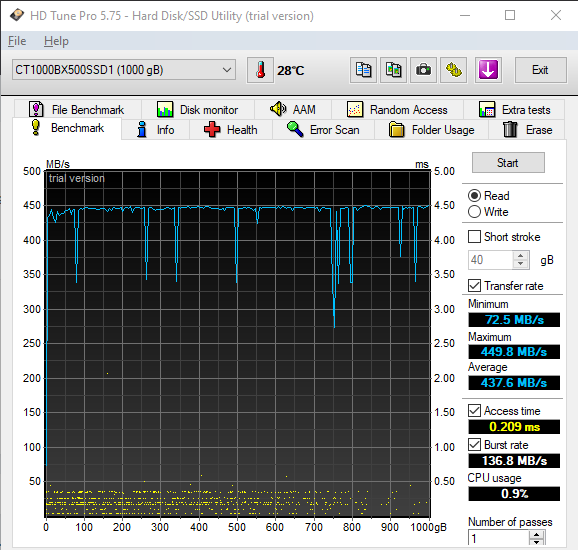Copy benchmark info to clipboard icon
This screenshot has width=578, height=550.
pos(363,70)
